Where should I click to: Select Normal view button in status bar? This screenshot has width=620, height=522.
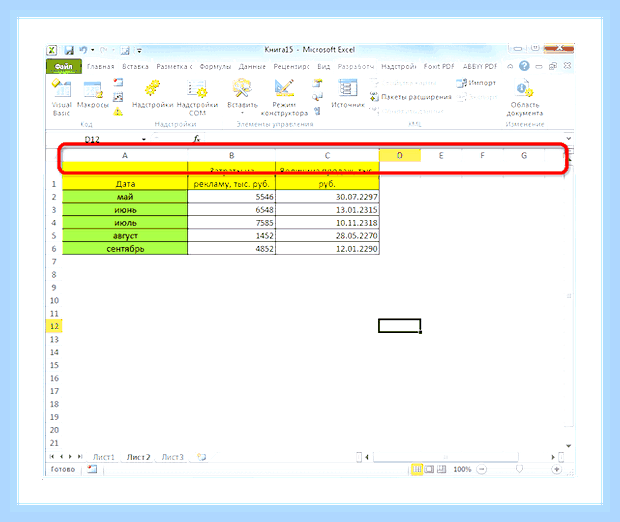point(416,469)
